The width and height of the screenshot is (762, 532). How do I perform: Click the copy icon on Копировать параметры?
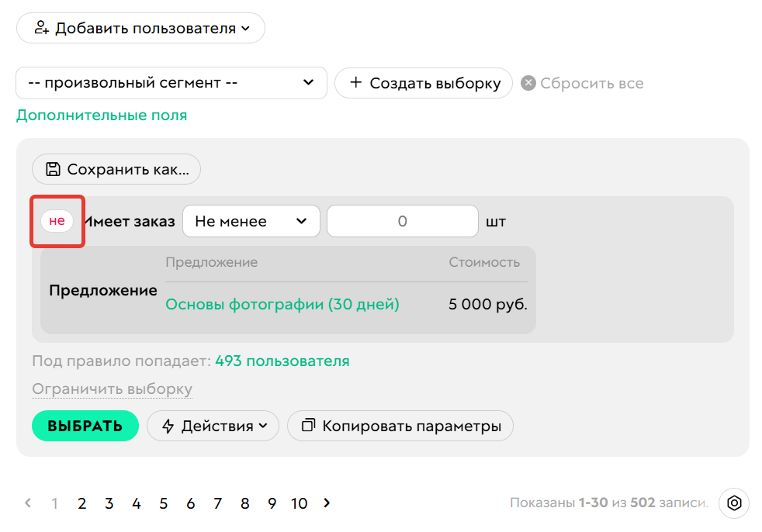[308, 425]
